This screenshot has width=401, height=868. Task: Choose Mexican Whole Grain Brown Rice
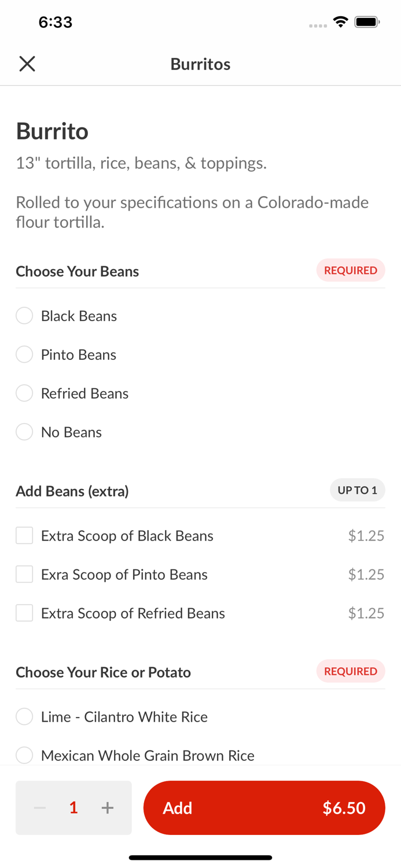point(24,755)
